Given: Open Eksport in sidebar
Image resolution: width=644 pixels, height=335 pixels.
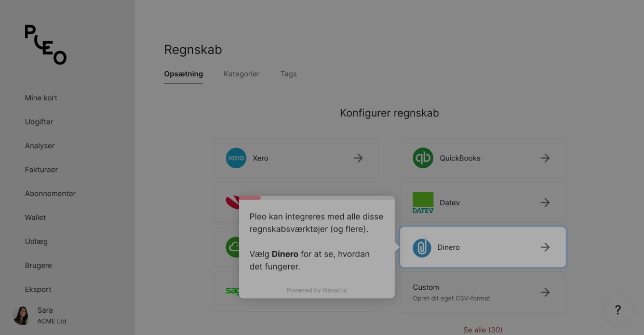Looking at the screenshot, I should coord(38,289).
